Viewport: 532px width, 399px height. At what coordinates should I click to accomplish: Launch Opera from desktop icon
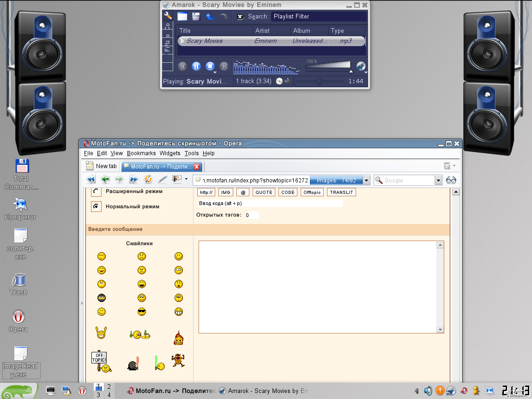pyautogui.click(x=18, y=321)
